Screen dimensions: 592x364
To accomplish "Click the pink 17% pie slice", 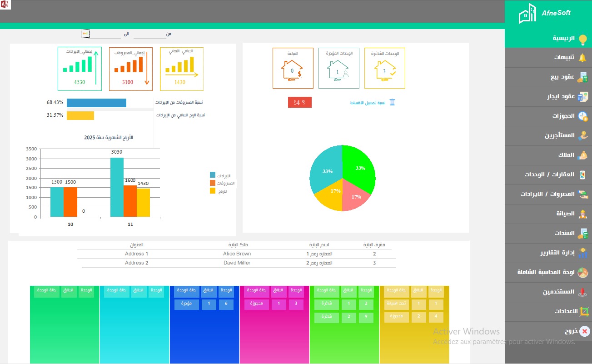I will pyautogui.click(x=357, y=195).
